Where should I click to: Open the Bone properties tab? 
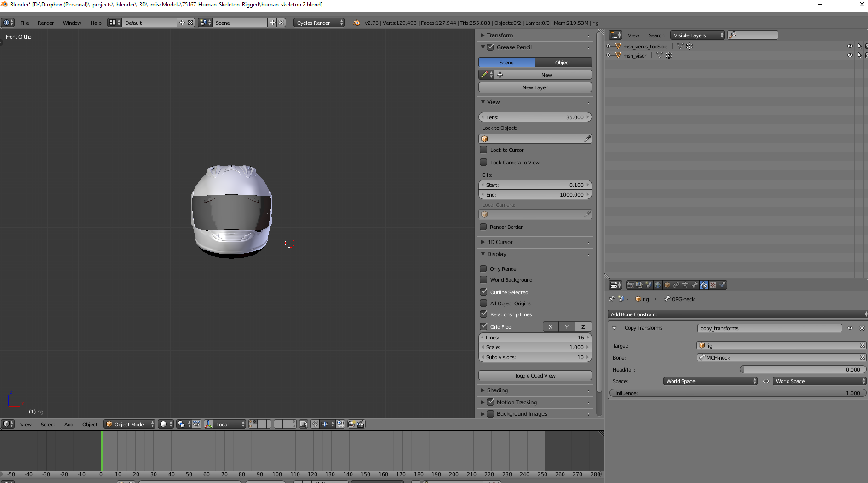click(x=695, y=285)
